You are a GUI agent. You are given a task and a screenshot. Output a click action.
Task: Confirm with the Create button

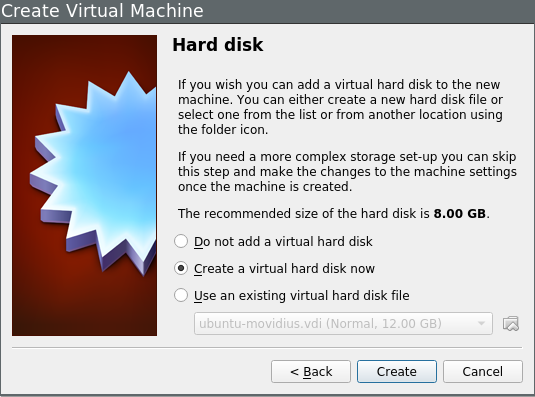coord(397,371)
